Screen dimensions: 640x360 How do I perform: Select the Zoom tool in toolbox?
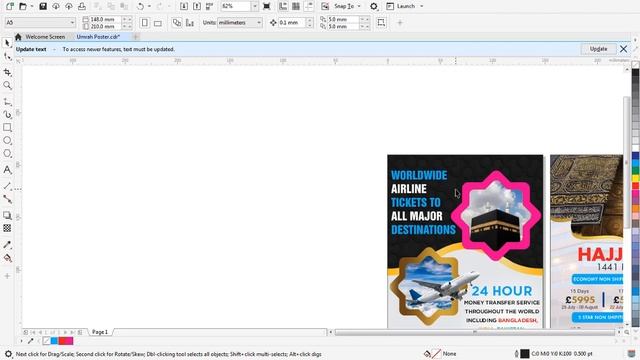[x=7, y=85]
